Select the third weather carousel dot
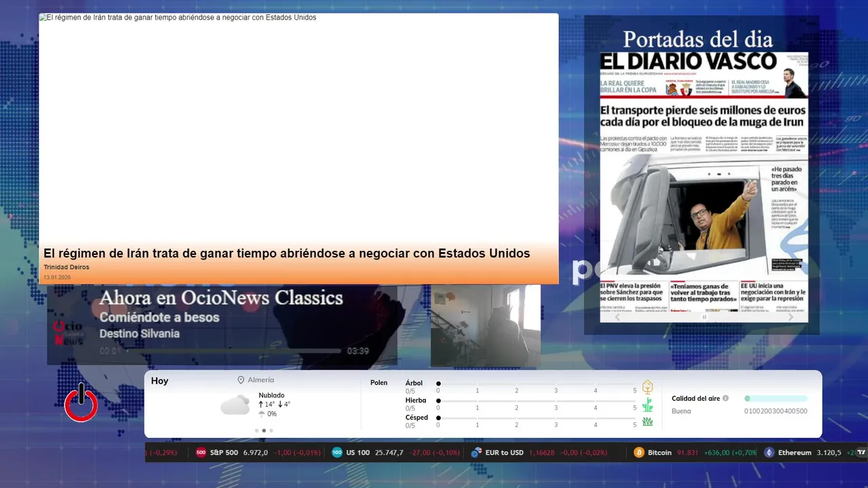 tap(271, 430)
